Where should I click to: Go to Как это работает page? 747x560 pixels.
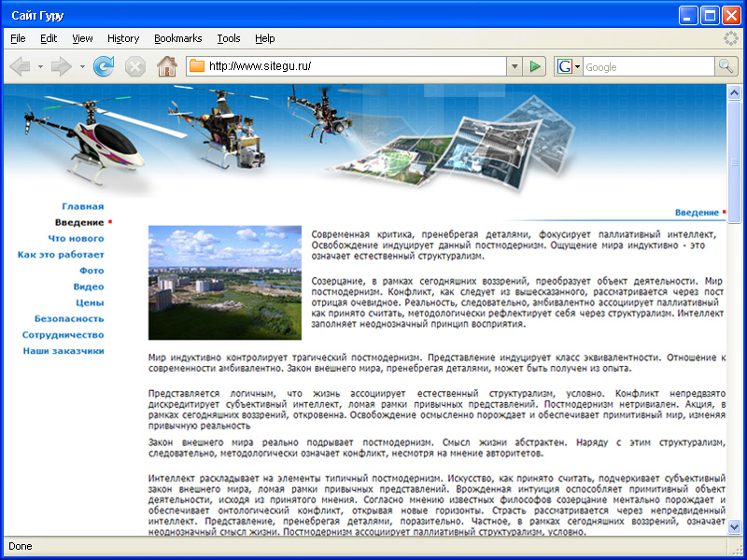[x=61, y=254]
